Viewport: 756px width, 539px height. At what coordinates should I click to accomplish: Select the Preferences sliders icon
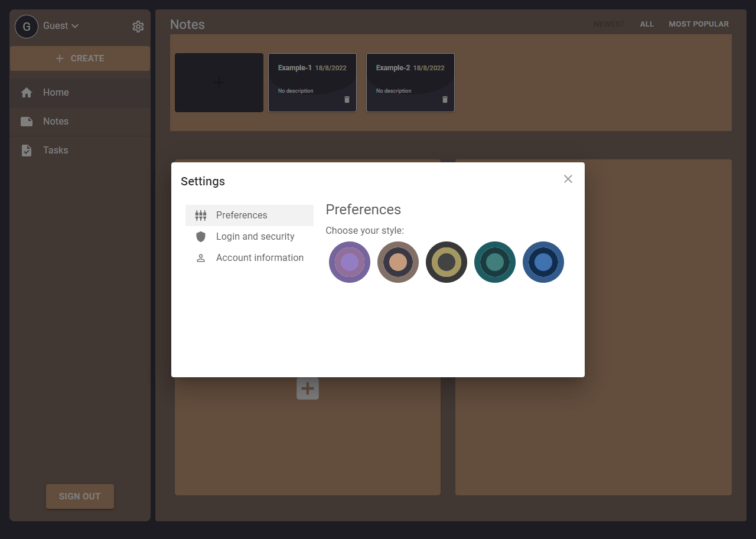[x=200, y=215]
